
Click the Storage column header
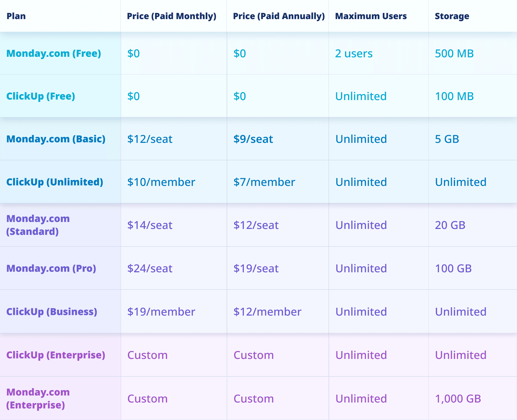tap(452, 16)
